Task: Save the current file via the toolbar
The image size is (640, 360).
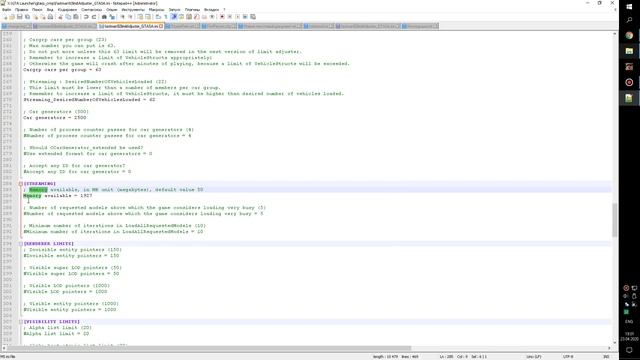Action: [x=19, y=17]
